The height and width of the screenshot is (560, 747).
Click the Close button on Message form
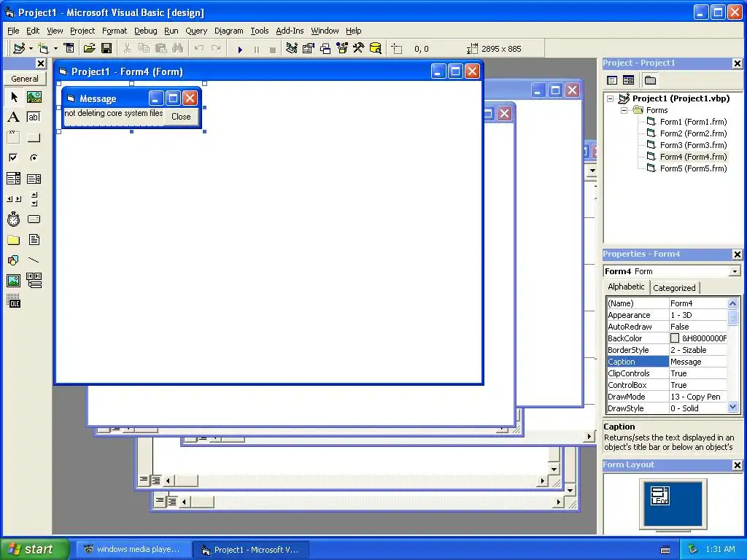click(181, 117)
